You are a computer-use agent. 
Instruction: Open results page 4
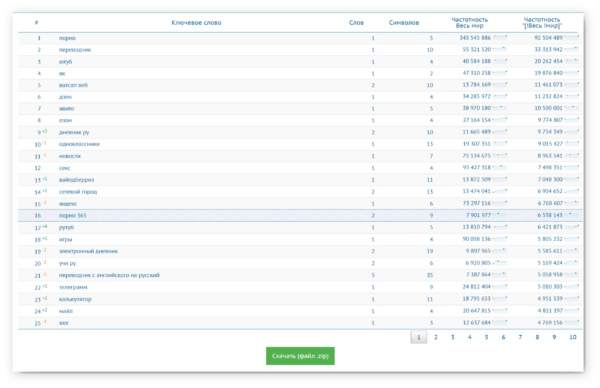click(x=470, y=337)
